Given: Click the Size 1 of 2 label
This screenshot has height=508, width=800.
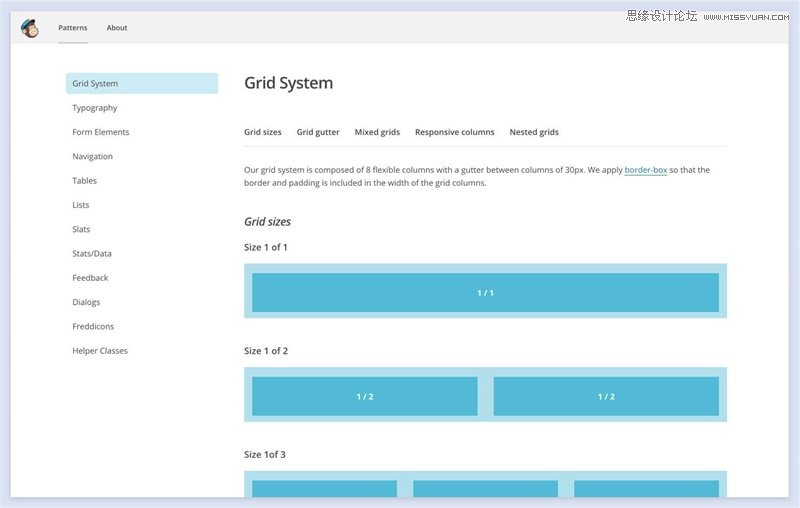Looking at the screenshot, I should pyautogui.click(x=266, y=351).
